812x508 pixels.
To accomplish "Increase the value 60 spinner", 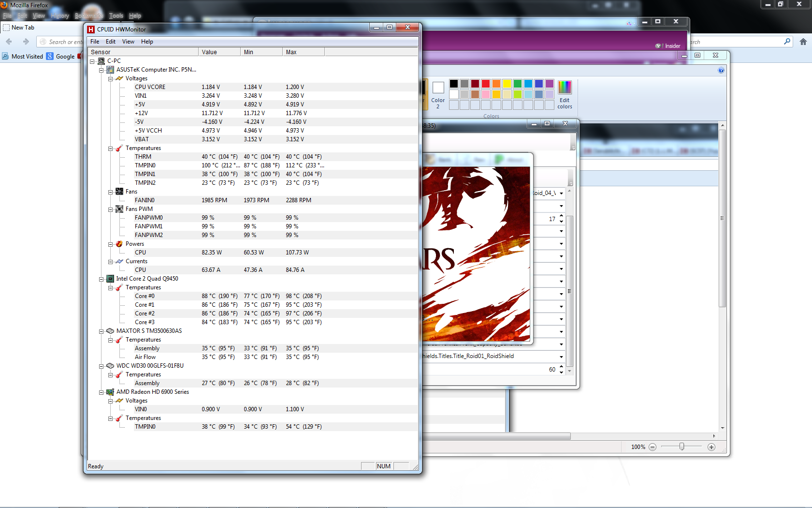I will [561, 367].
